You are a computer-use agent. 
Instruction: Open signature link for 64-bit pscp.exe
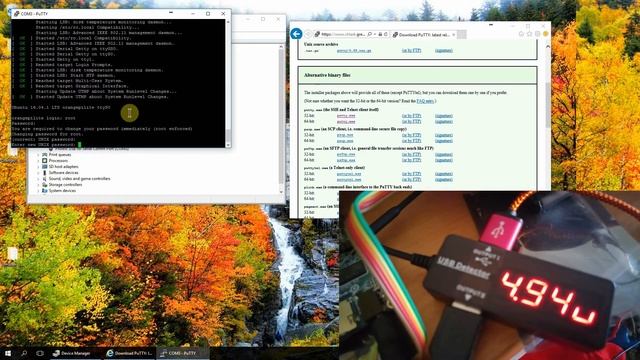click(444, 141)
